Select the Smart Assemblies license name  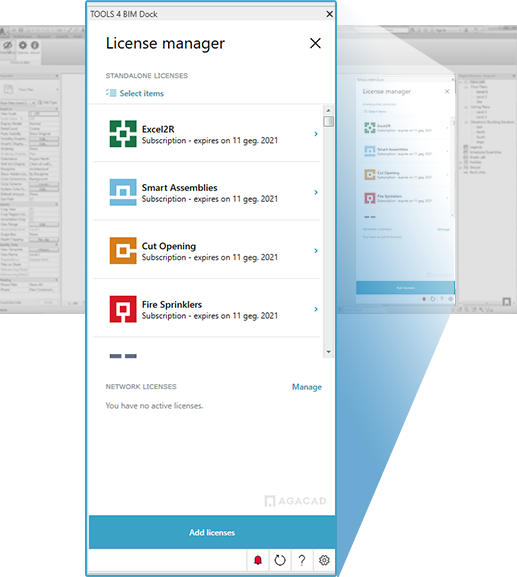click(180, 188)
